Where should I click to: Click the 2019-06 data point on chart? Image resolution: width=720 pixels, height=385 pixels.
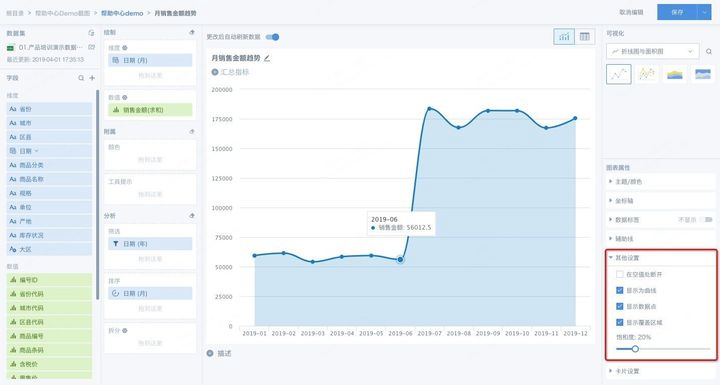click(400, 260)
